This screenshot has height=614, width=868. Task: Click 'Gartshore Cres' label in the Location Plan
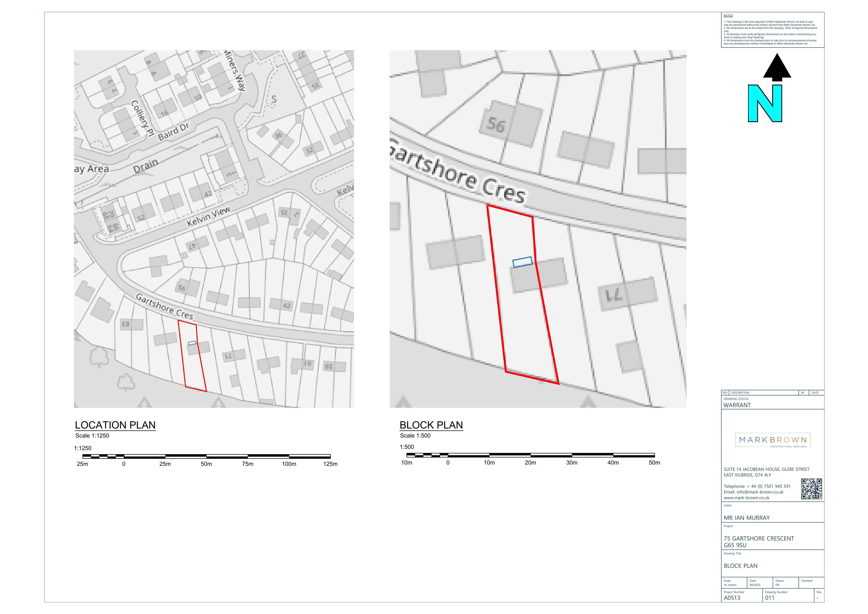[164, 306]
